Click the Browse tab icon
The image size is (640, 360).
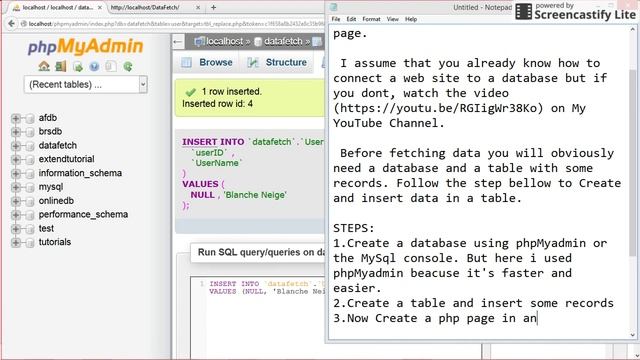click(187, 62)
